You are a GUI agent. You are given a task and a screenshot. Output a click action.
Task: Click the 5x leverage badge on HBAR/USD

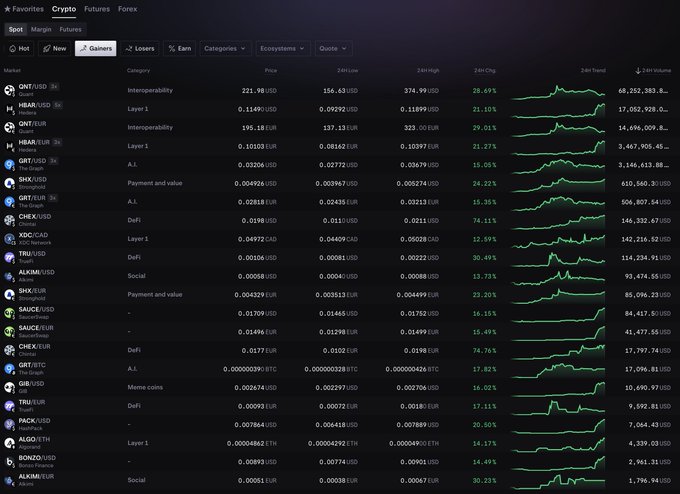pyautogui.click(x=58, y=105)
